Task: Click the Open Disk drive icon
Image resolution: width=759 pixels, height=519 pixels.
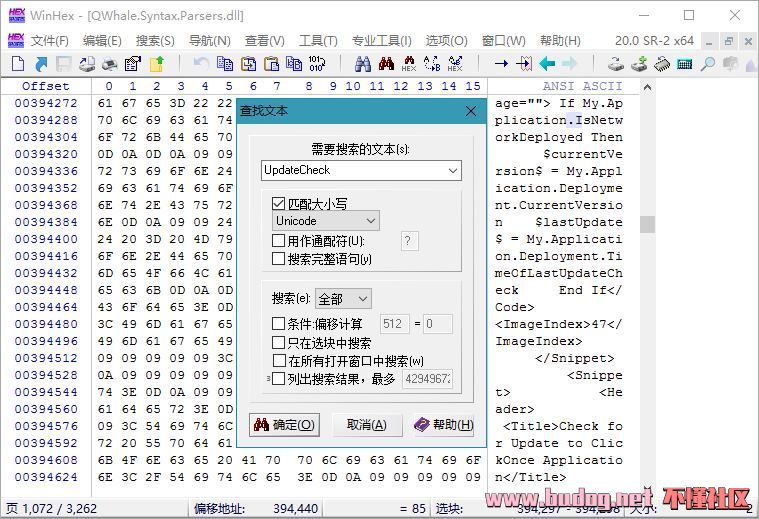Action: coord(616,63)
